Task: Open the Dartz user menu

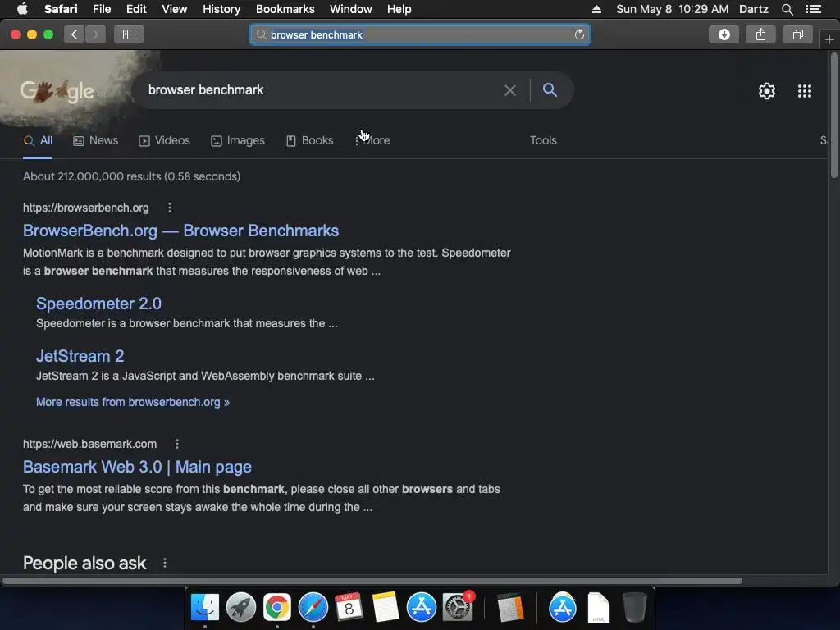Action: click(753, 9)
